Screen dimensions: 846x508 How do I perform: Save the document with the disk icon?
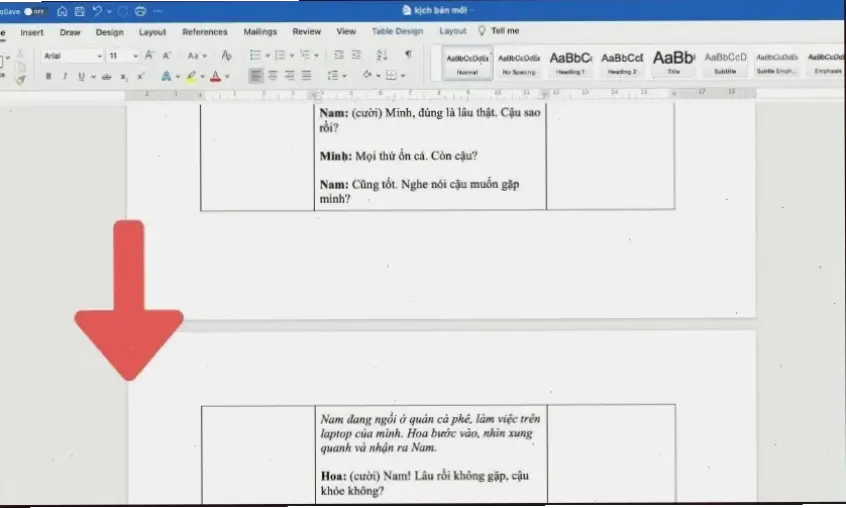click(x=79, y=11)
